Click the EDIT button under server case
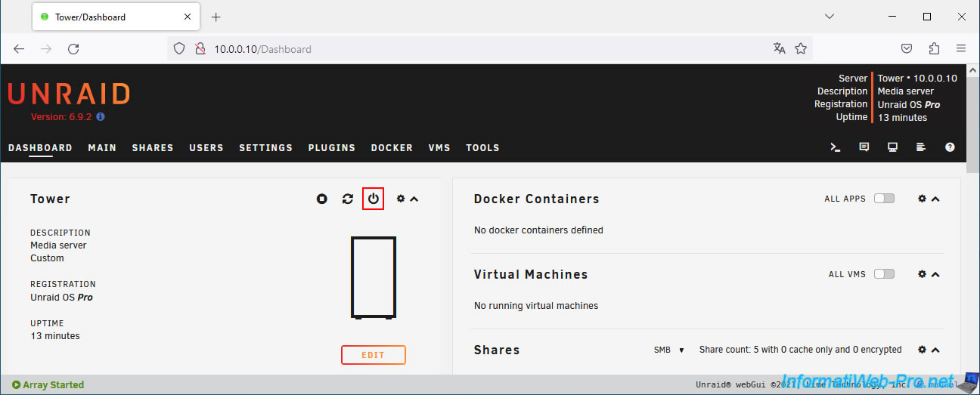 coord(373,355)
